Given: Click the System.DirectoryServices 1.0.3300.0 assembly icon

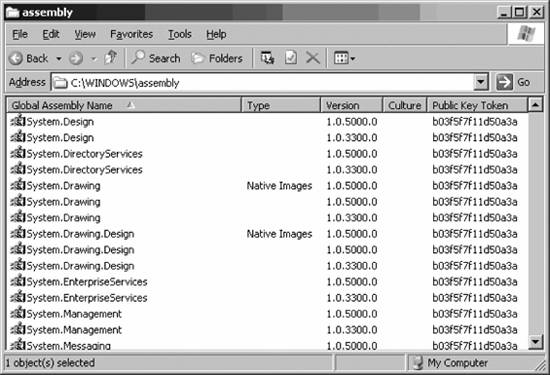Looking at the screenshot, I should [x=18, y=169].
